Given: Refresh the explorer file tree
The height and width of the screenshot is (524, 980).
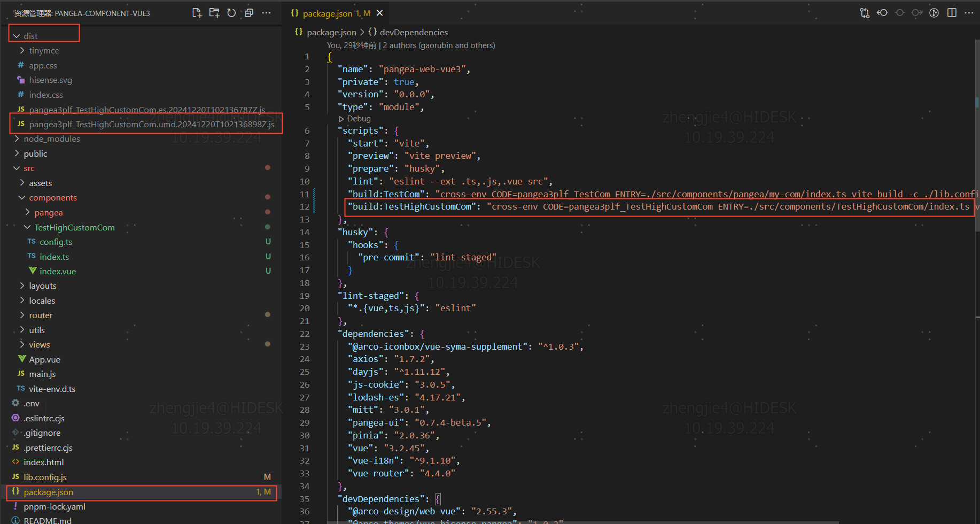Looking at the screenshot, I should click(231, 13).
